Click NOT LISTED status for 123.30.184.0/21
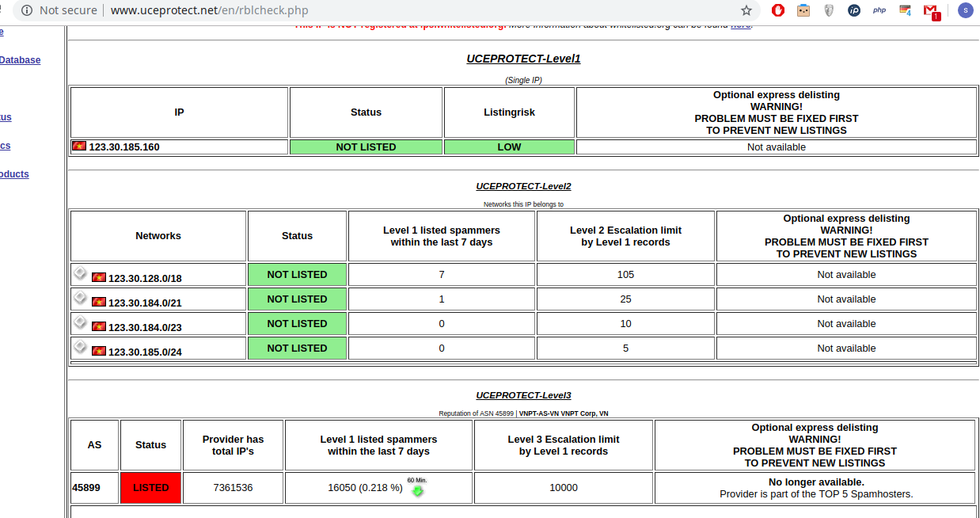Image resolution: width=980 pixels, height=518 pixels. [x=297, y=299]
